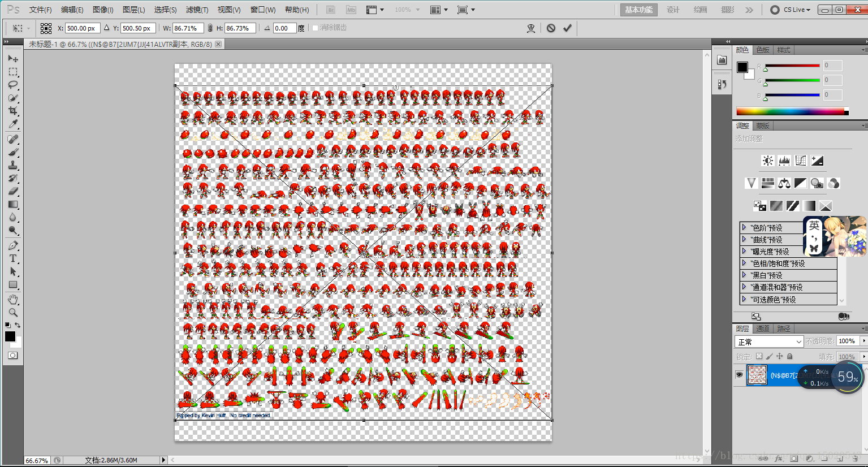
Task: Open the 正常 blend mode dropdown
Action: (769, 341)
